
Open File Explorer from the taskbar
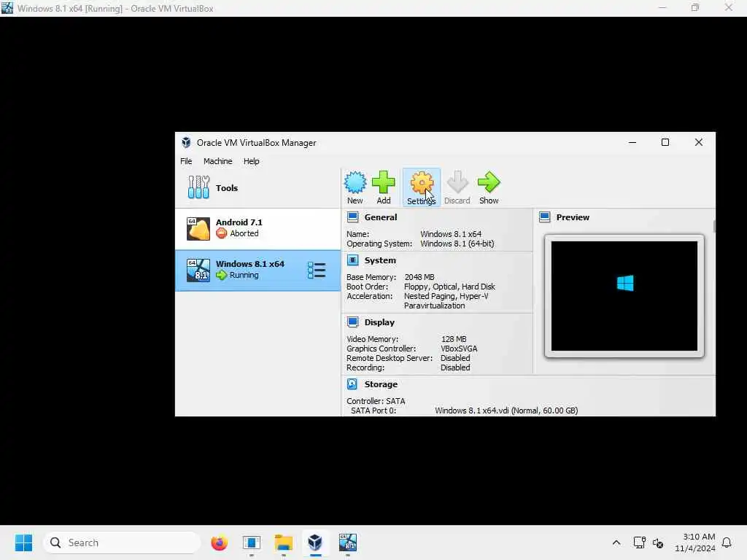click(284, 542)
